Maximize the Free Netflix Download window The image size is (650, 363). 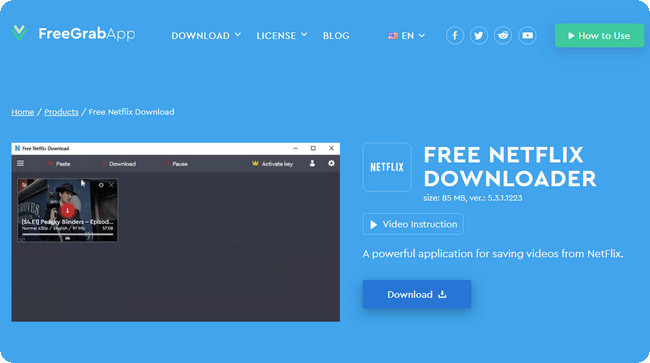coord(313,148)
